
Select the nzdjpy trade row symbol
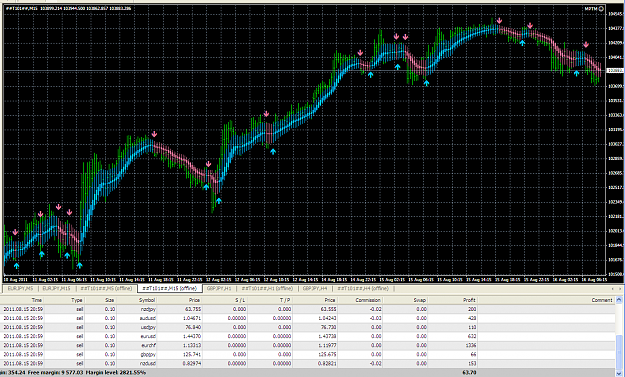148,309
